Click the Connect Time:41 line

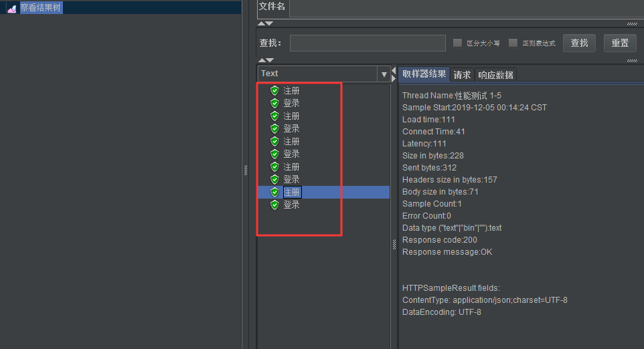pyautogui.click(x=433, y=132)
